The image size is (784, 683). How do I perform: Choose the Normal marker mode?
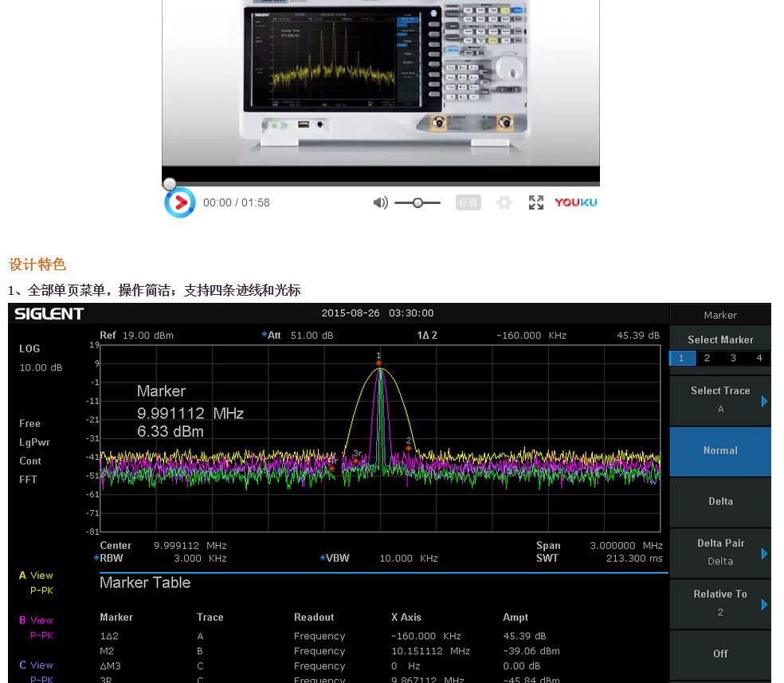coord(720,450)
